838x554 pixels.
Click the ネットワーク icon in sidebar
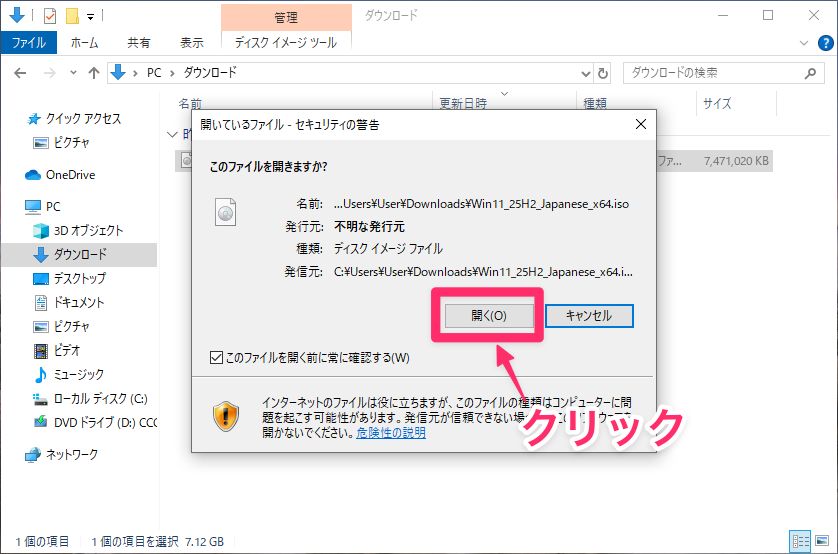[72, 454]
